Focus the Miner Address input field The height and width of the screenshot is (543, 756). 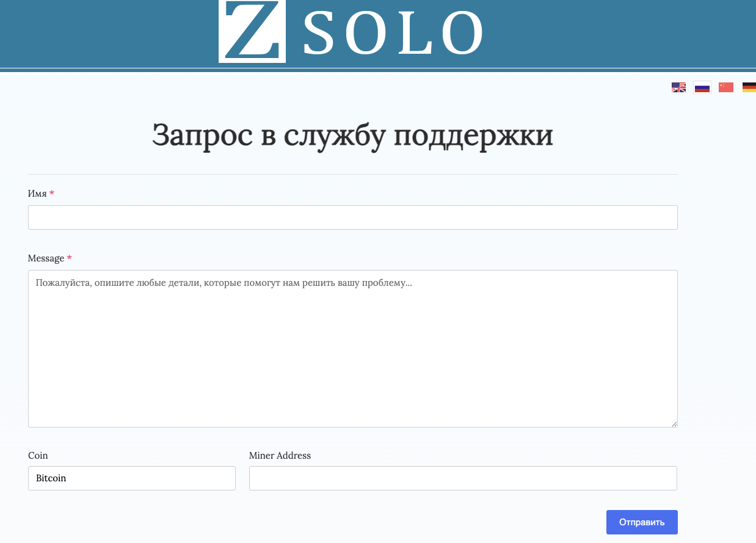463,478
